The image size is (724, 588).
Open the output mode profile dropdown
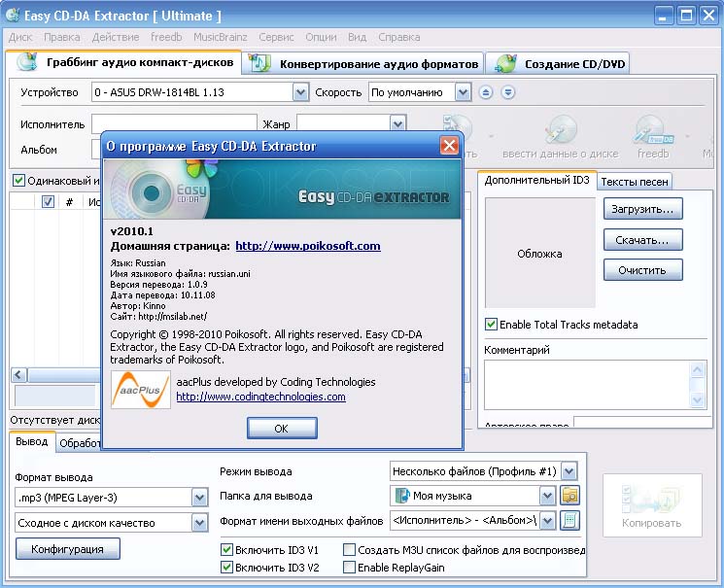(x=569, y=471)
